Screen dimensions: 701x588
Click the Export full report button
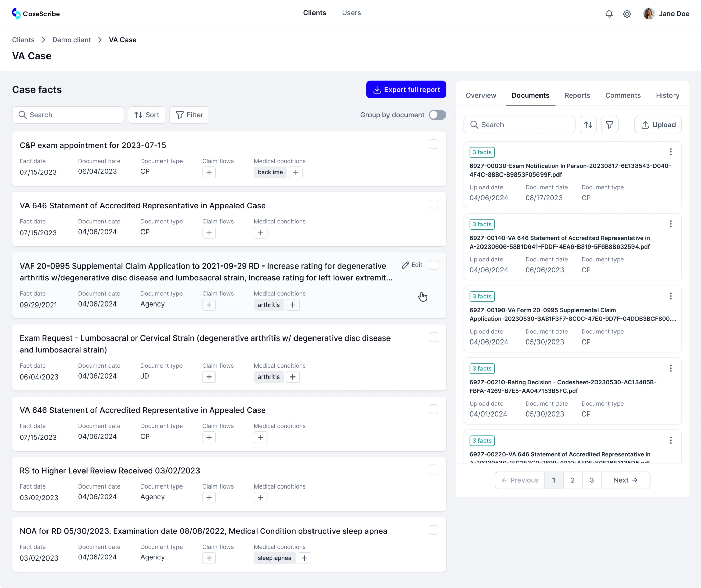(406, 89)
